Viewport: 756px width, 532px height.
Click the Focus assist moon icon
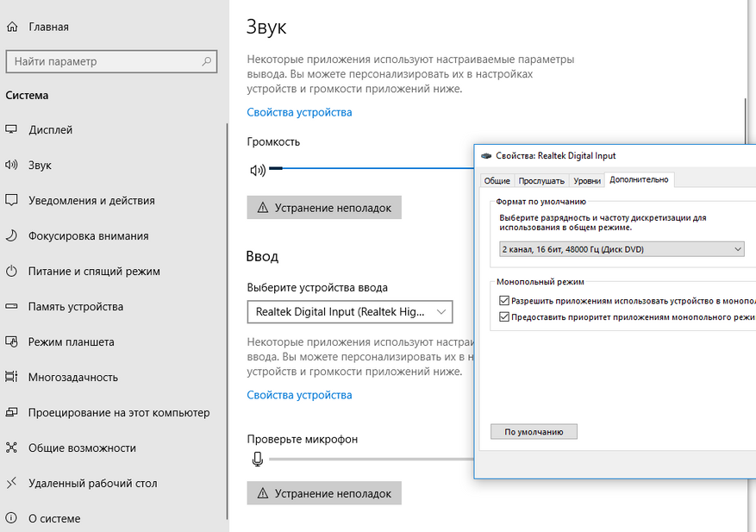(12, 236)
